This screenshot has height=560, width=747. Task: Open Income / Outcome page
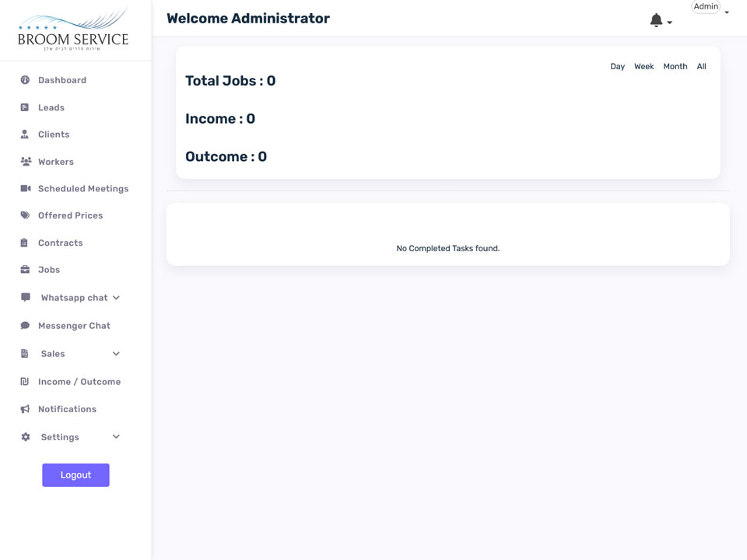(79, 381)
